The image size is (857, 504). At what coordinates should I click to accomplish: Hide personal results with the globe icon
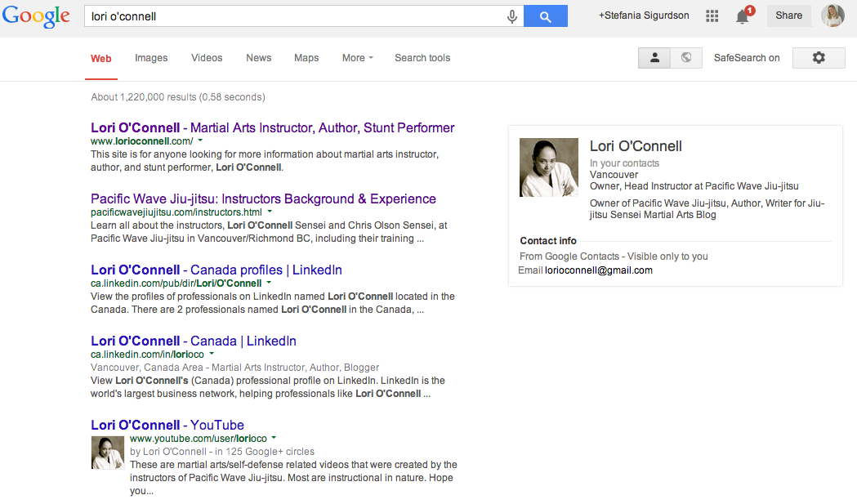pyautogui.click(x=686, y=57)
